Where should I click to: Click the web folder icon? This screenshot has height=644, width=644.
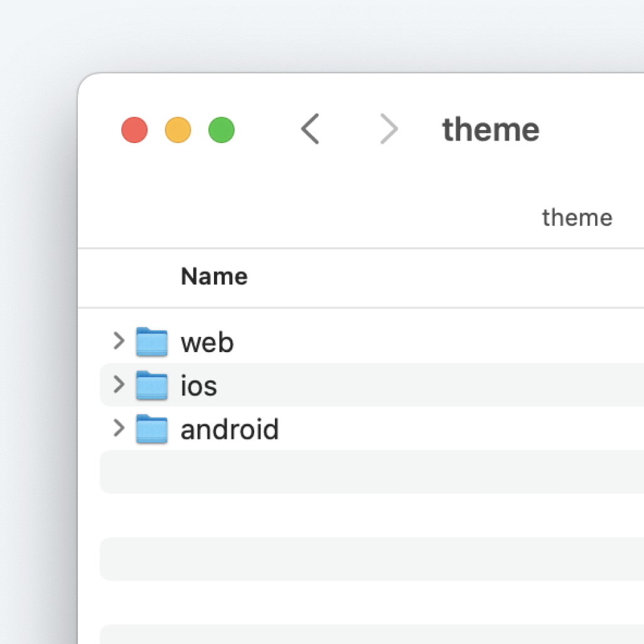152,342
